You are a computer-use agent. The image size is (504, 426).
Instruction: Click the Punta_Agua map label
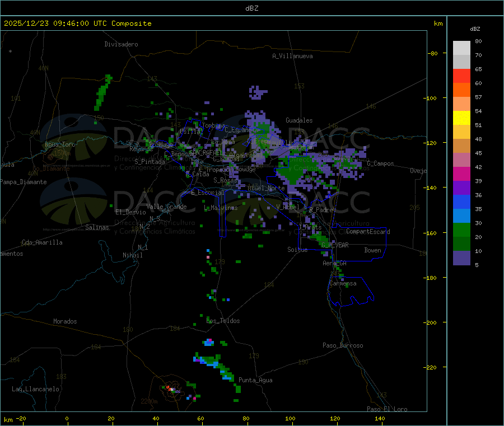pyautogui.click(x=255, y=380)
